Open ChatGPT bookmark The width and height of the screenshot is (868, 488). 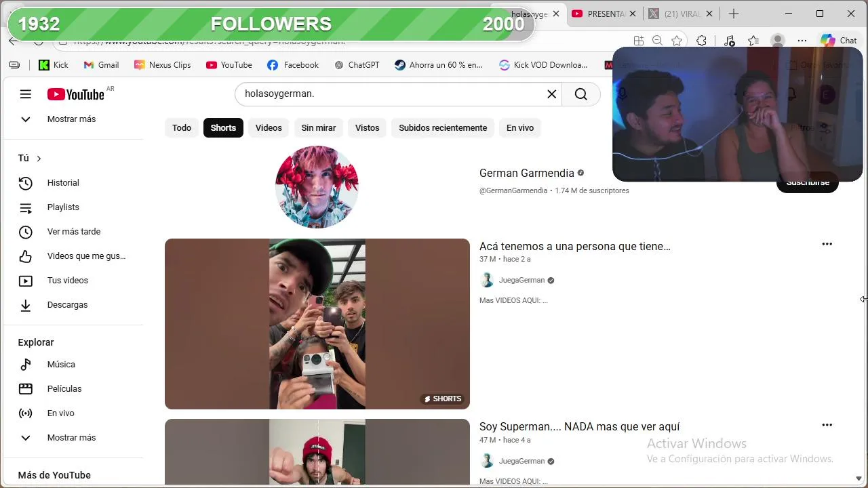357,65
